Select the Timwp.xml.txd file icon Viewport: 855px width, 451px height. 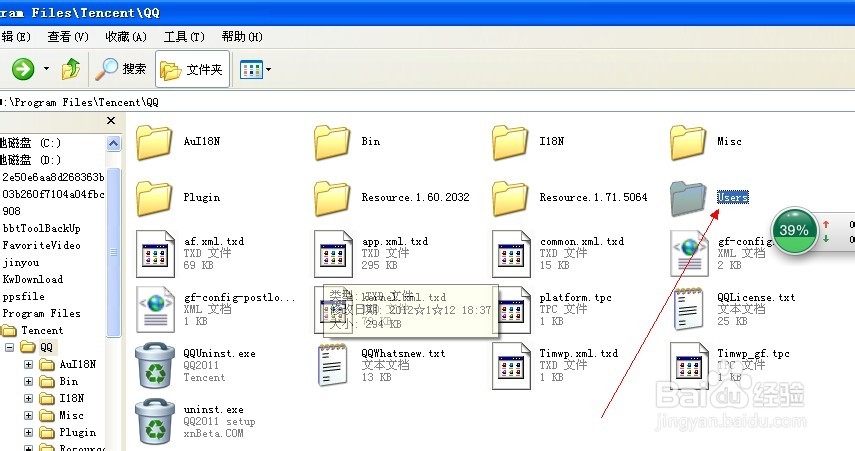coord(511,365)
